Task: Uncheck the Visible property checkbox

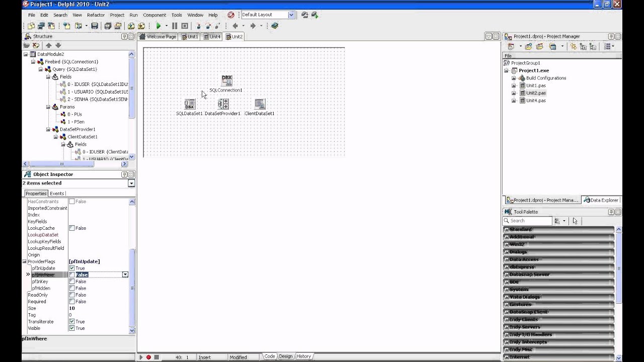Action: pos(71,328)
